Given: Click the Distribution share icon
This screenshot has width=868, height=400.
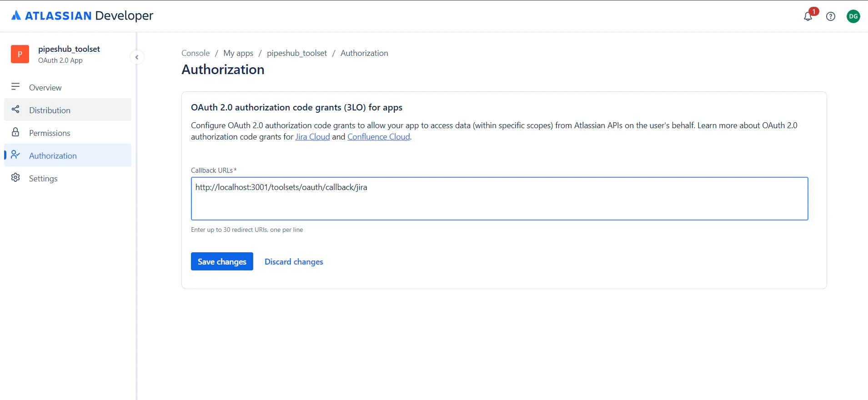Looking at the screenshot, I should [15, 109].
